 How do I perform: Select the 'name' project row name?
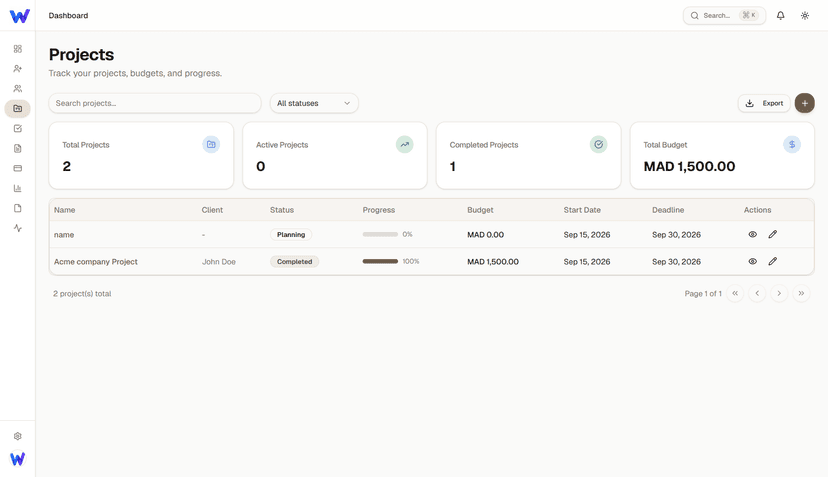click(64, 235)
